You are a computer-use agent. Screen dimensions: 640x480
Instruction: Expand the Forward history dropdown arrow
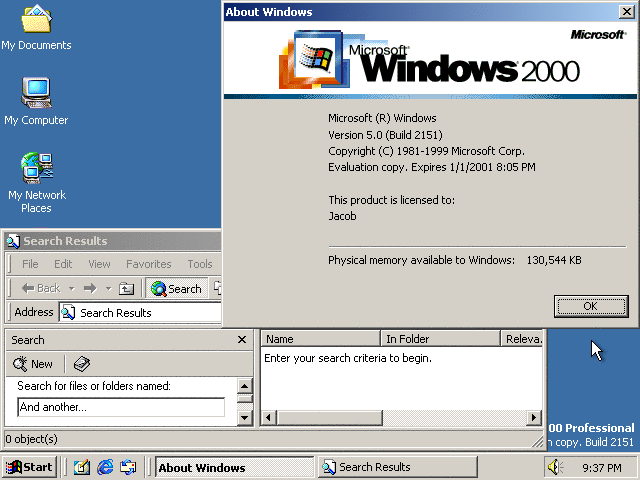108,289
